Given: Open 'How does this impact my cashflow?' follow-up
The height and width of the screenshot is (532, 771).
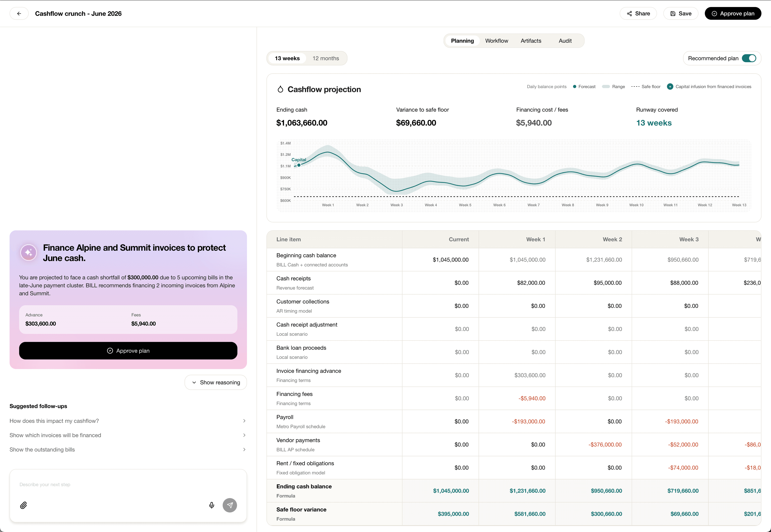Looking at the screenshot, I should coord(128,421).
